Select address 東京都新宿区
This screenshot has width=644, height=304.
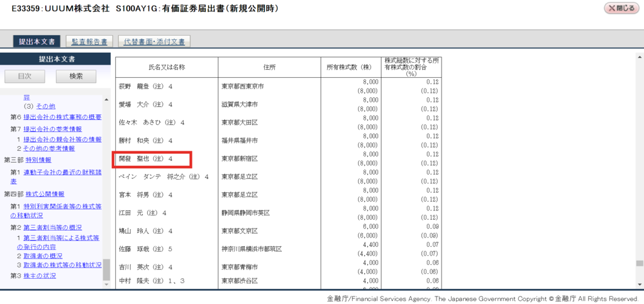coord(238,158)
